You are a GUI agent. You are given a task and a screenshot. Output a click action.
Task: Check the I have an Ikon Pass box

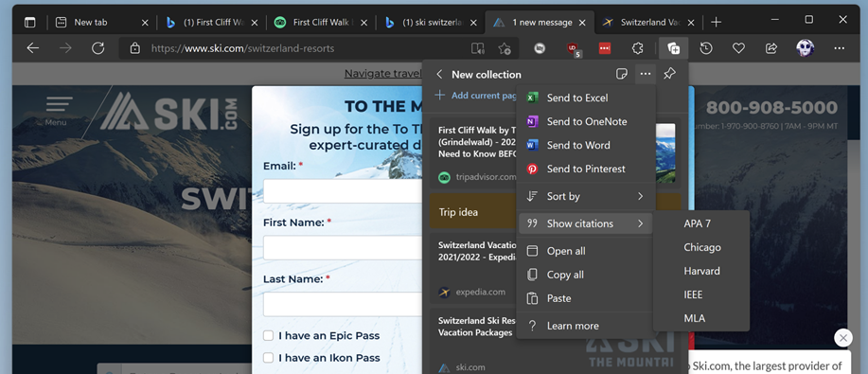[x=269, y=357]
